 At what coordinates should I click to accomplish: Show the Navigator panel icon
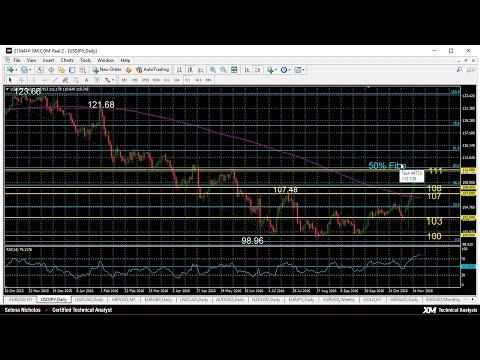click(61, 70)
